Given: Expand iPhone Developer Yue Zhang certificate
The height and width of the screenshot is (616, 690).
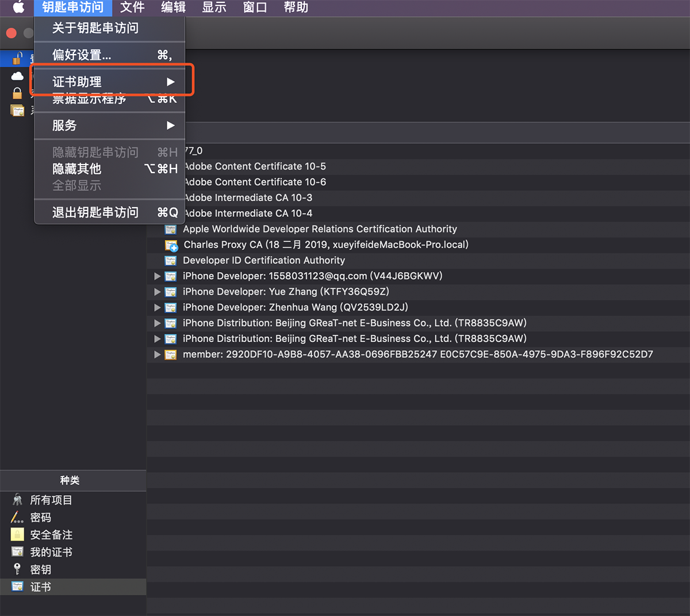Looking at the screenshot, I should pyautogui.click(x=157, y=292).
